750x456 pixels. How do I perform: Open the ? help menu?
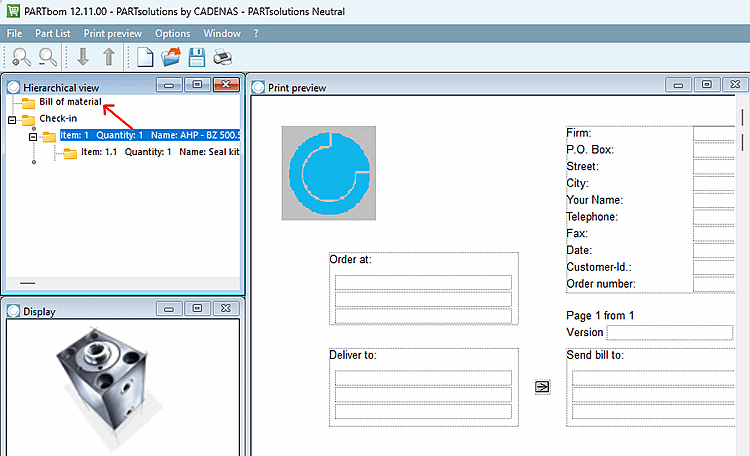[x=256, y=33]
